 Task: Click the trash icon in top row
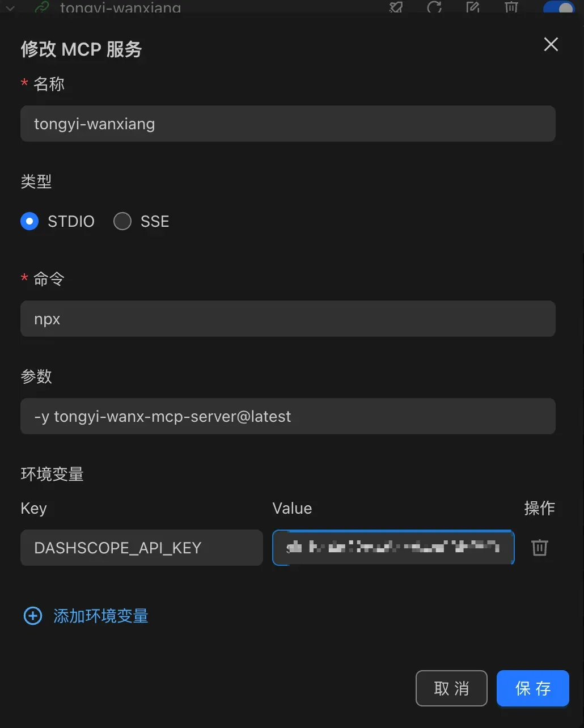[x=511, y=7]
